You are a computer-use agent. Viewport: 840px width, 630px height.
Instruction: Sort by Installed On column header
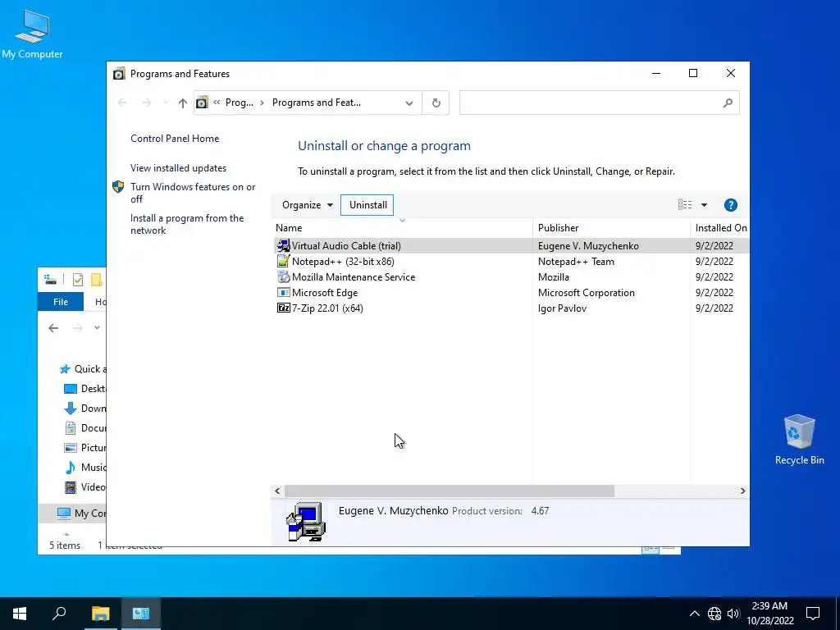[x=720, y=228]
